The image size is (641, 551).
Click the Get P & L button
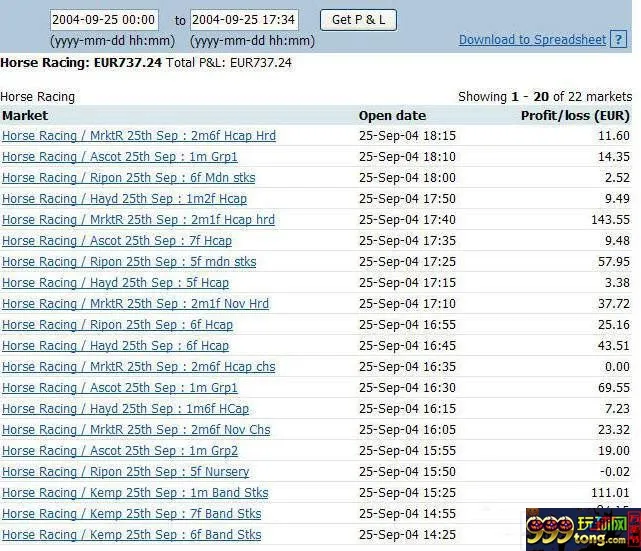pos(358,20)
